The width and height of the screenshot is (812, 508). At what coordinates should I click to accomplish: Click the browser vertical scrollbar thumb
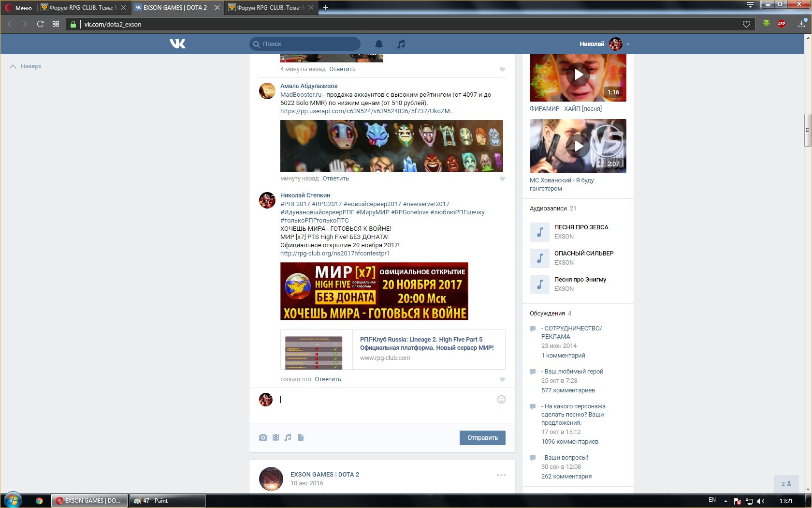pos(807,130)
